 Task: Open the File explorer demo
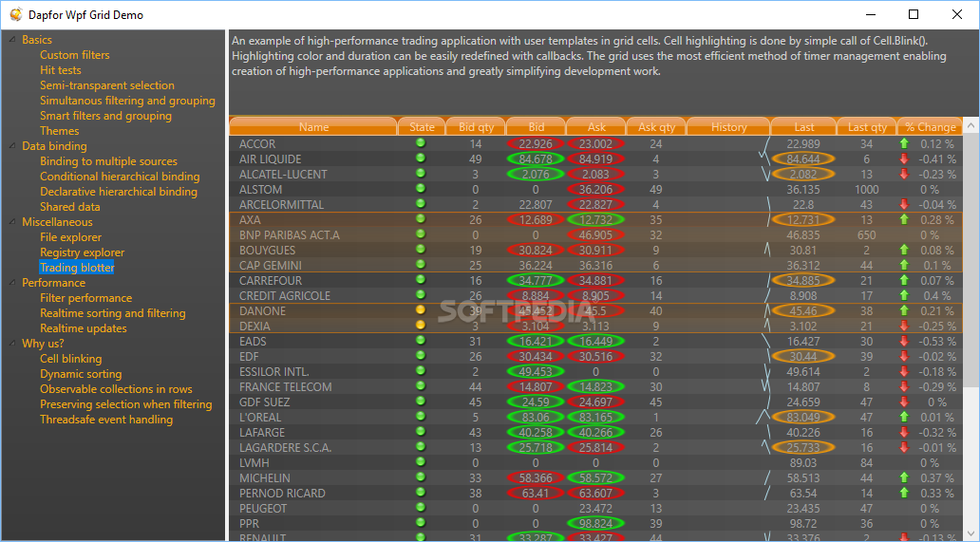(70, 237)
